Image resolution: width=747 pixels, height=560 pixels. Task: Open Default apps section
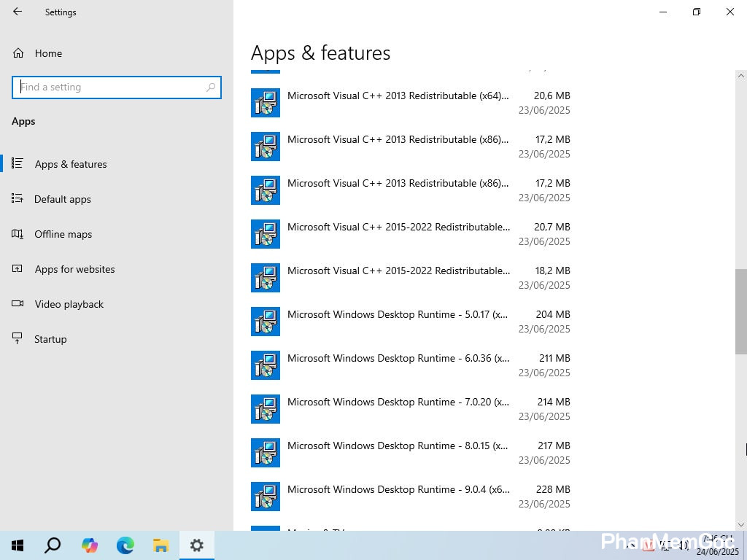coord(63,199)
